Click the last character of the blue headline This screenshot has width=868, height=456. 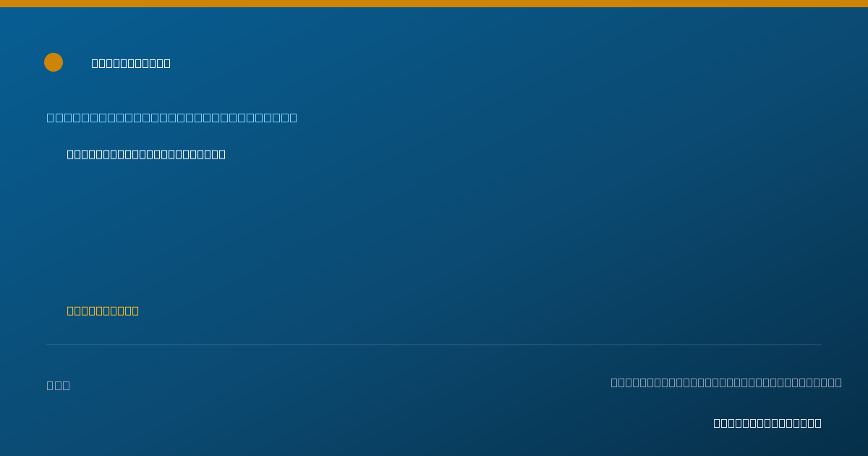coord(293,117)
